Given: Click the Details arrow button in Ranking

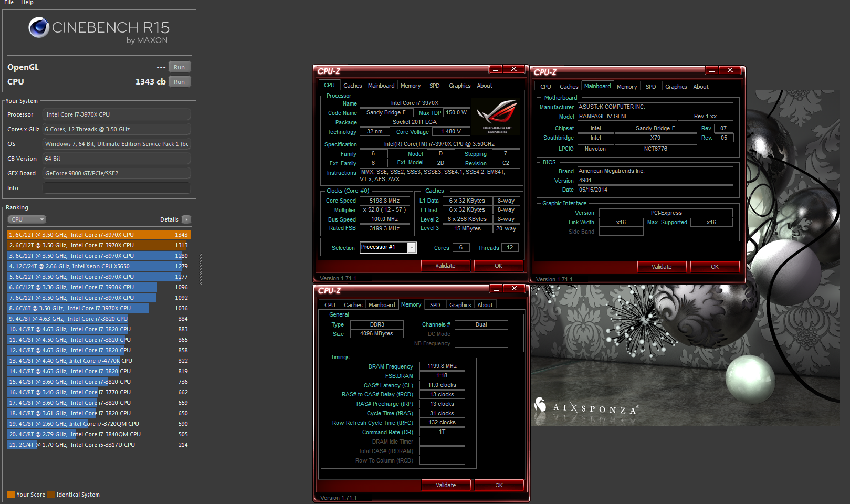Looking at the screenshot, I should click(x=186, y=219).
